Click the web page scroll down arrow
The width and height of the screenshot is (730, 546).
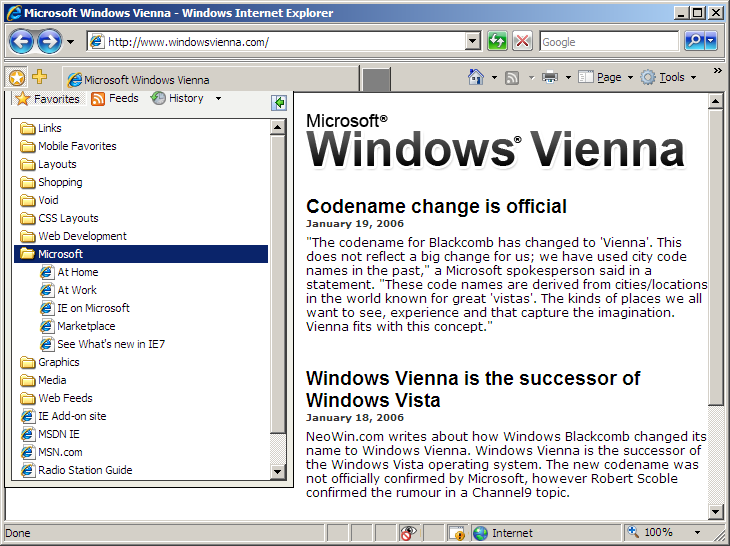coord(716,512)
